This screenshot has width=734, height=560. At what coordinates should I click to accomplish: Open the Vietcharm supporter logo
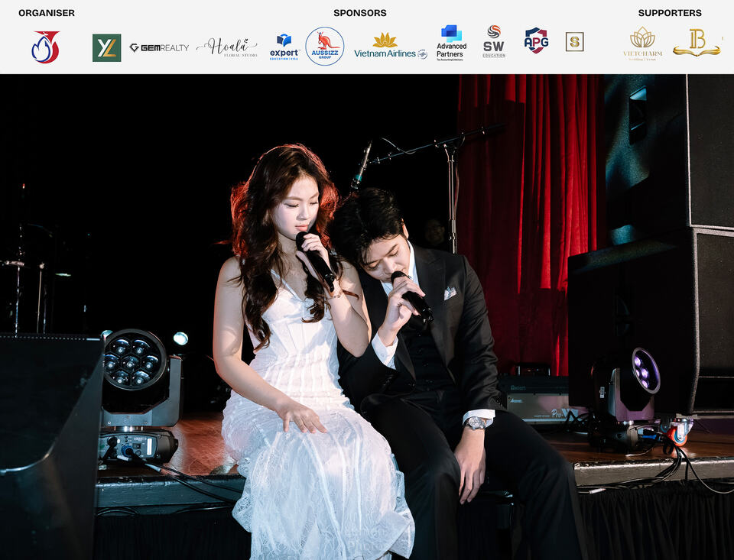[643, 44]
